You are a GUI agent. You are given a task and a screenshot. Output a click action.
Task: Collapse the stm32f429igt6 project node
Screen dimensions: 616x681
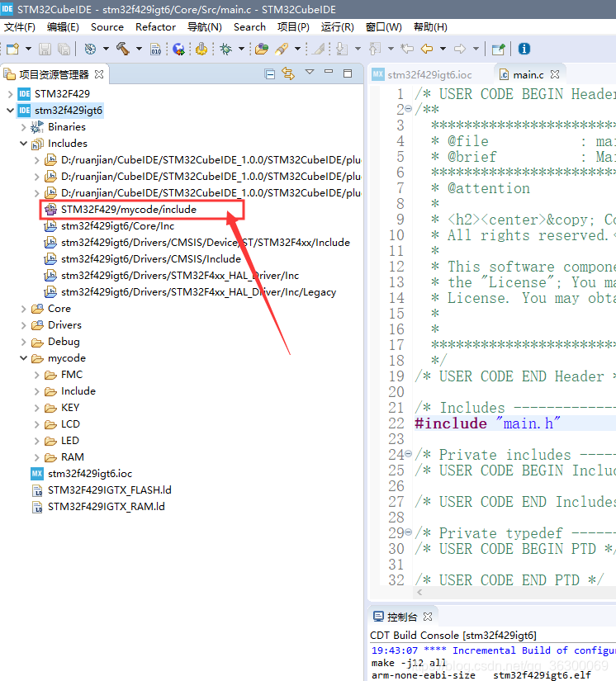10,111
